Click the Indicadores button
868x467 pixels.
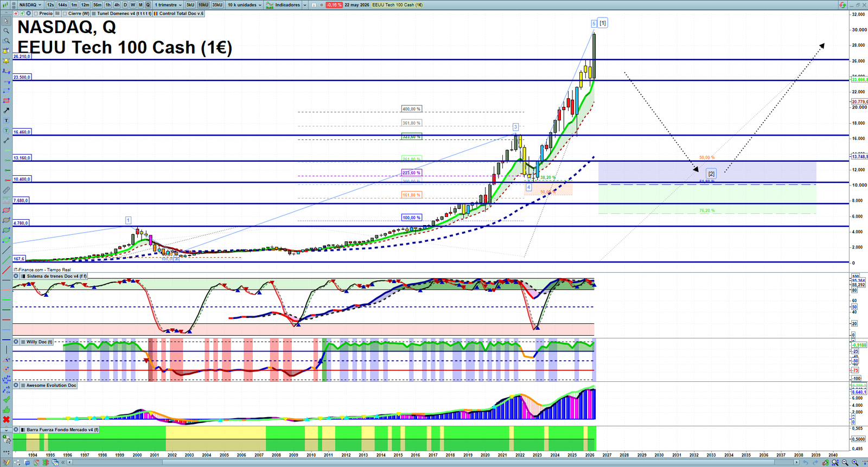point(288,5)
